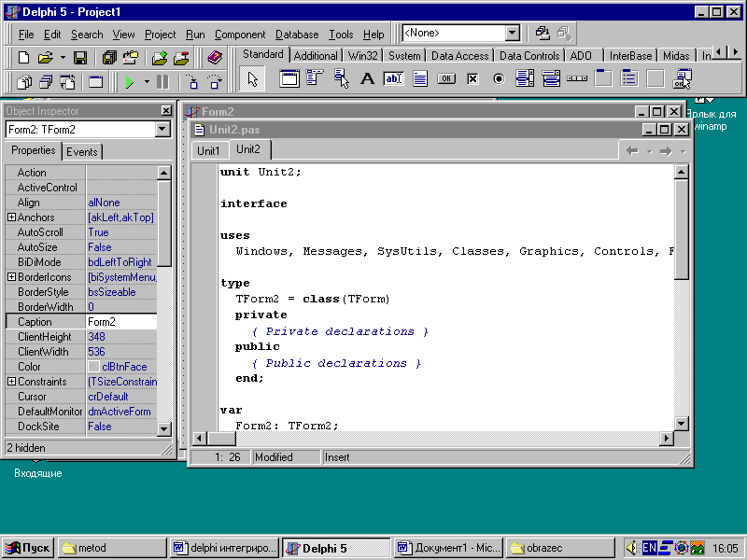Click the Step Over debug icon
The height and width of the screenshot is (560, 747).
tap(215, 82)
